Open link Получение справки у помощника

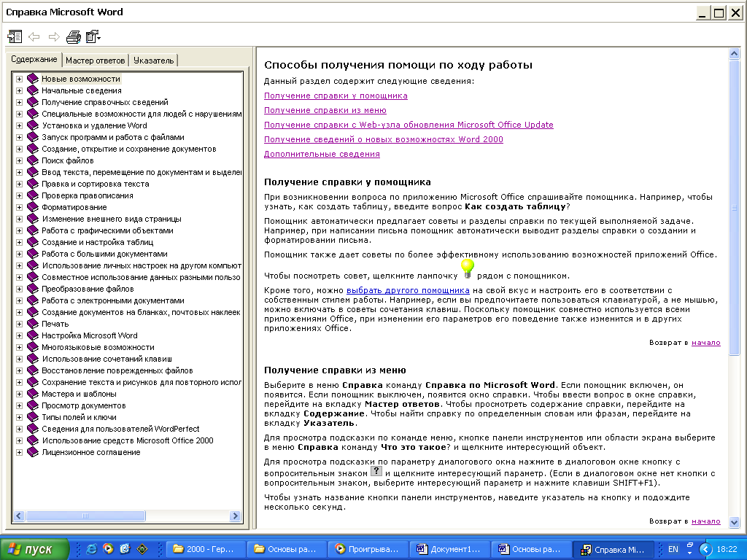click(x=336, y=96)
